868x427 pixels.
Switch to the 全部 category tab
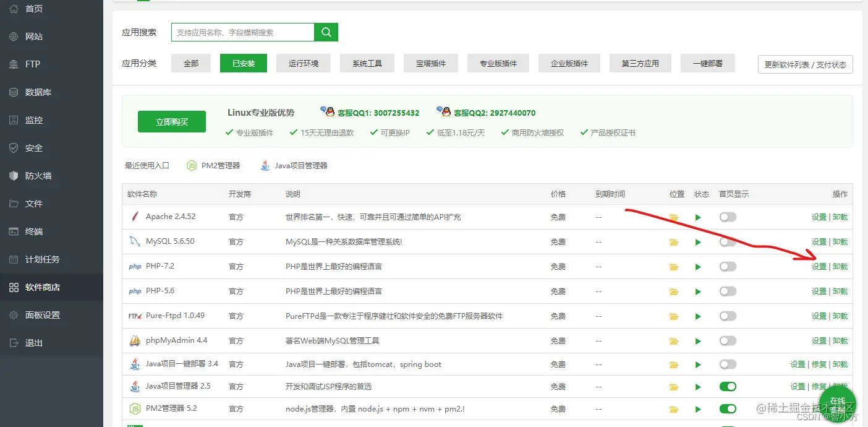coord(190,63)
